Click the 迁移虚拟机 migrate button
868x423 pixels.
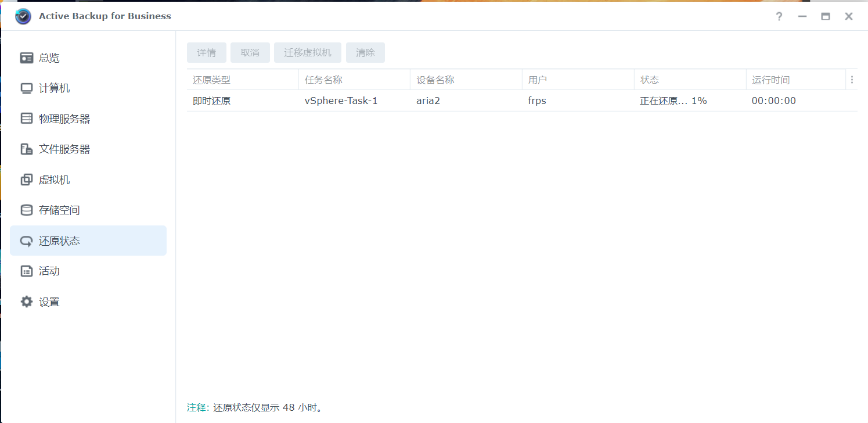[308, 52]
